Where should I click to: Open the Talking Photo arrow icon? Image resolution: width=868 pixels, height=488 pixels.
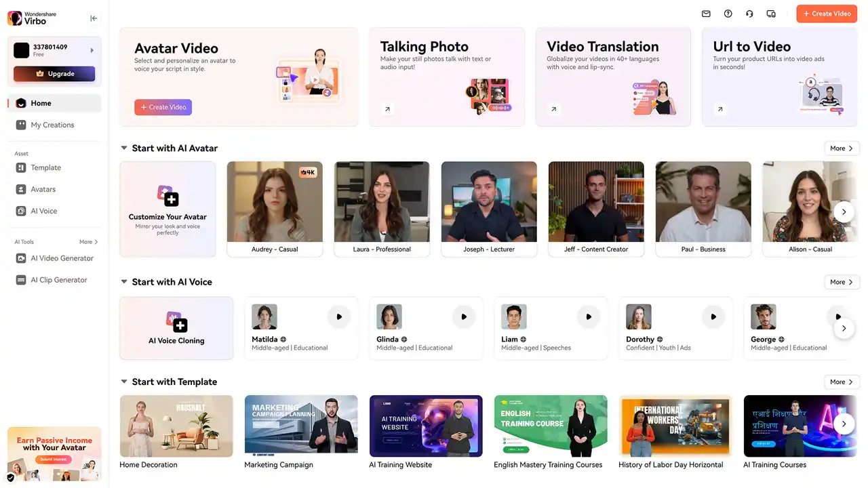(387, 109)
